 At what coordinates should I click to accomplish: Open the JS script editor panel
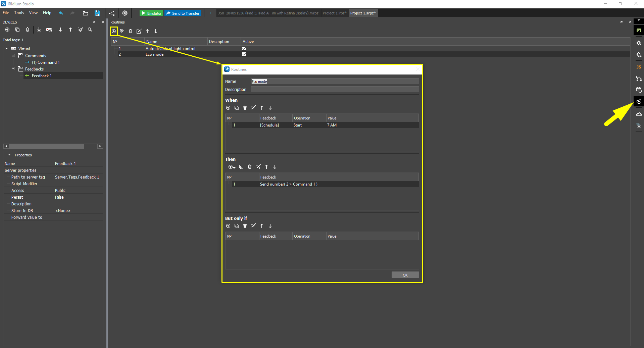[639, 67]
